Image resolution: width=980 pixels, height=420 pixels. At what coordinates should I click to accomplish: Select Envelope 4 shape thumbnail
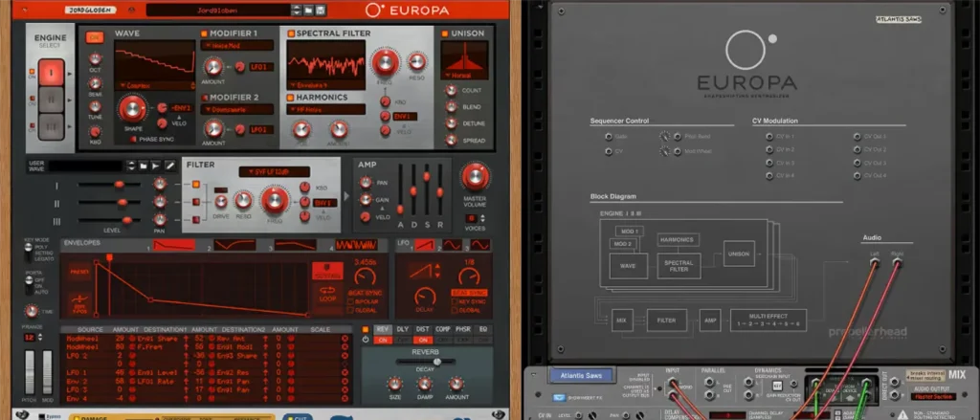pos(357,245)
